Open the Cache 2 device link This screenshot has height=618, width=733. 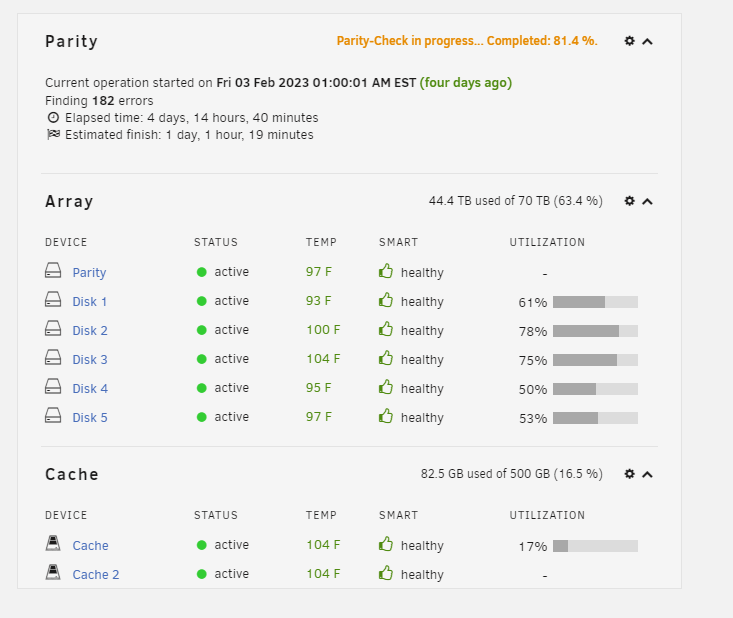tap(96, 575)
